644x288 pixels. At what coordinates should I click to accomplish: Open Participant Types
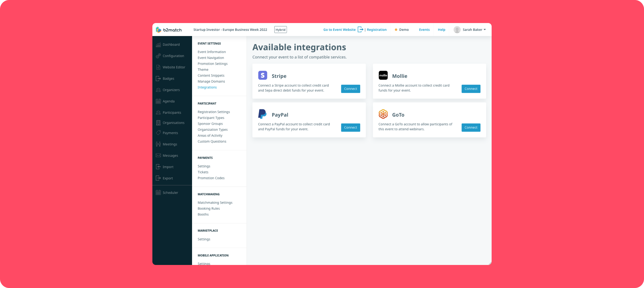click(211, 118)
